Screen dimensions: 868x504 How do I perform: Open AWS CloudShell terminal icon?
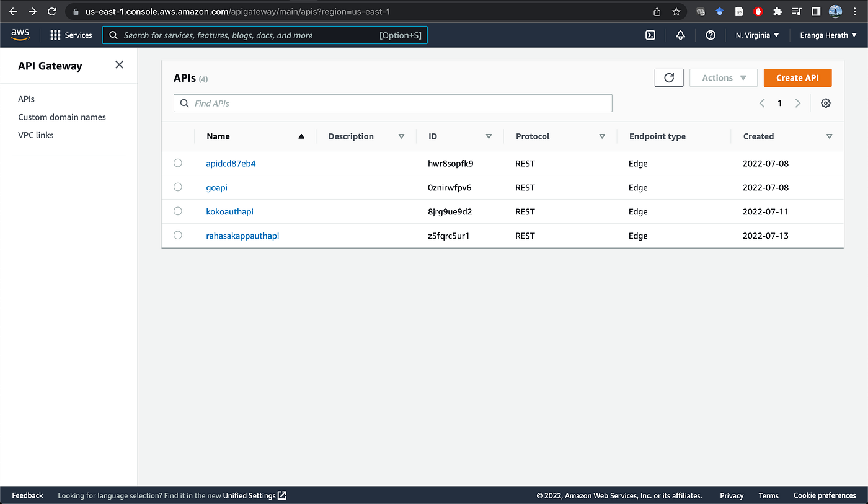650,35
